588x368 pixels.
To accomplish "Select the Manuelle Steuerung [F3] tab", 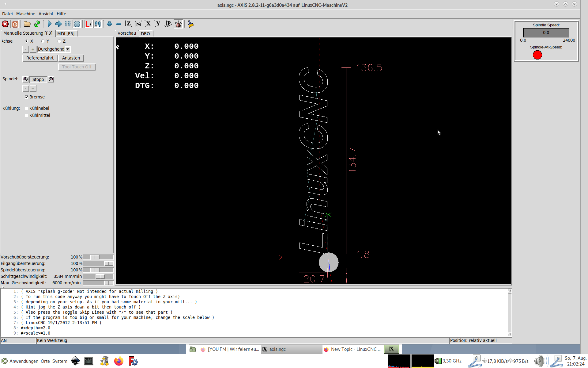I will click(28, 33).
